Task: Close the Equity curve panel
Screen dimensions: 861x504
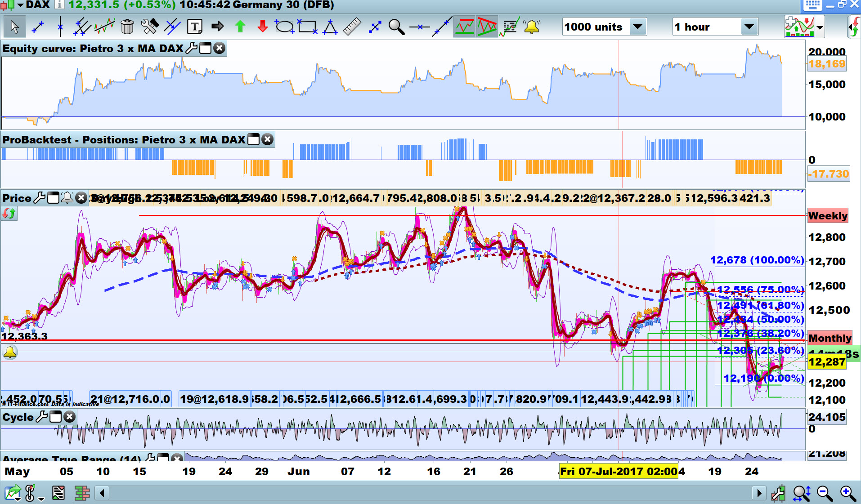Action: point(219,48)
